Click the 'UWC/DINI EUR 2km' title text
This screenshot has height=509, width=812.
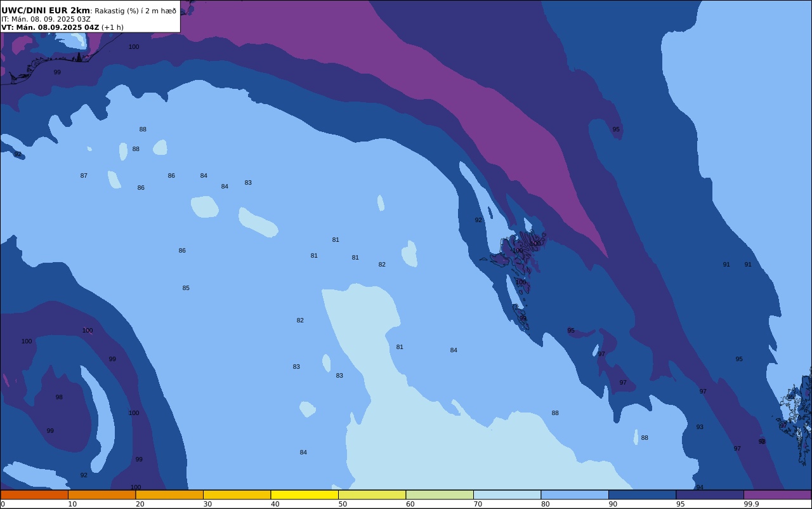[46, 11]
